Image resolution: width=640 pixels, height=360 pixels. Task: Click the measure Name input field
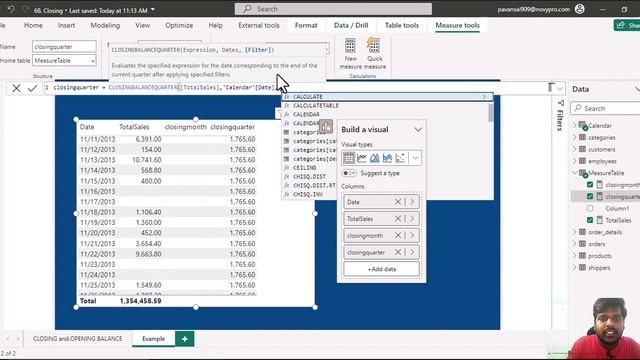[64, 47]
